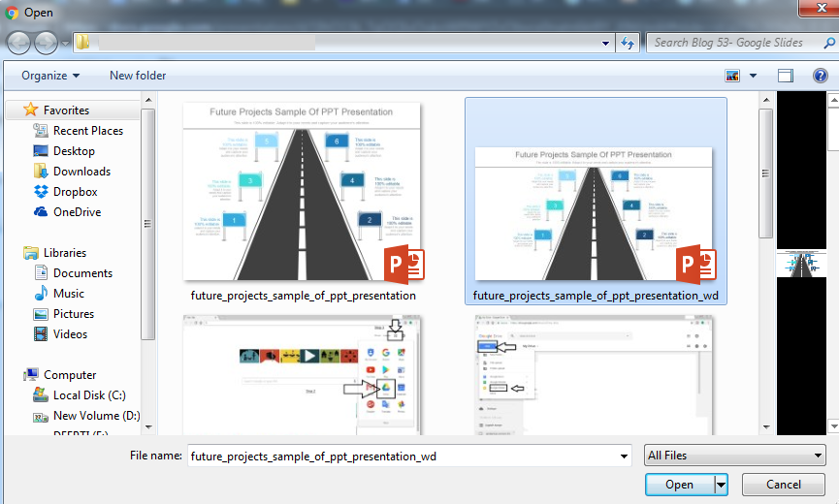Screen dimensions: 839x504
Task: Open the recent pages dropdown arrow
Action: pyautogui.click(x=65, y=44)
